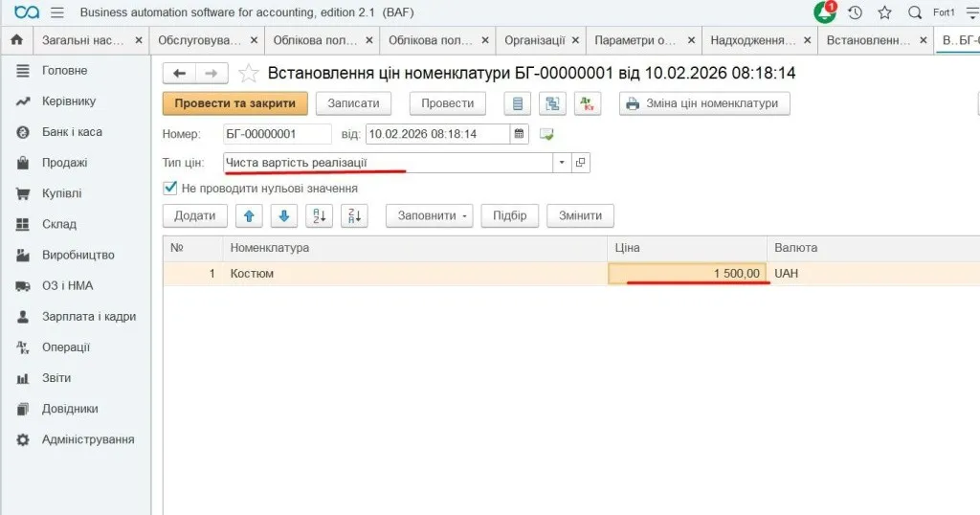980x515 pixels.
Task: Add document to favorites star
Action: click(x=248, y=73)
